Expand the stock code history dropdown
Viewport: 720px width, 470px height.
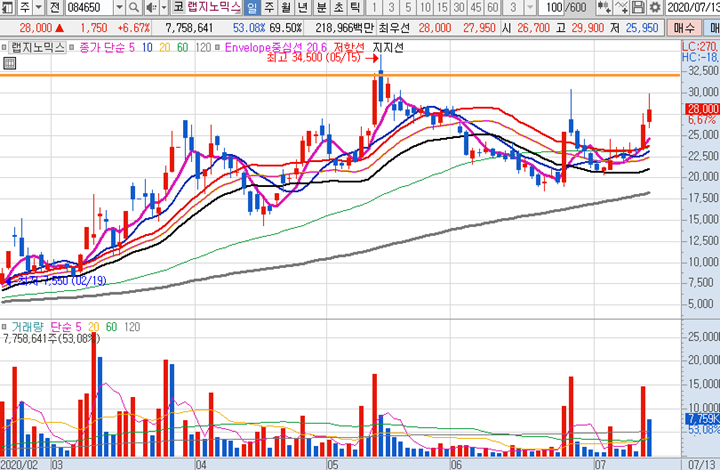click(x=119, y=7)
